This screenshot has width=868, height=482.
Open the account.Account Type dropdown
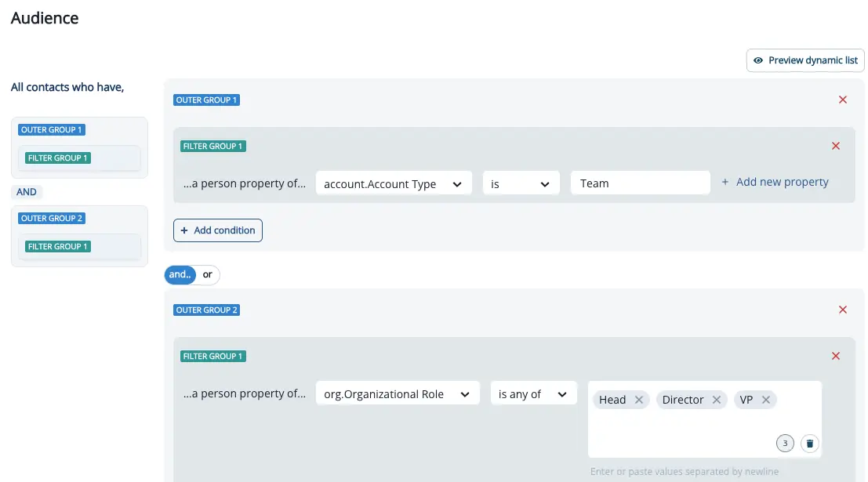click(394, 183)
